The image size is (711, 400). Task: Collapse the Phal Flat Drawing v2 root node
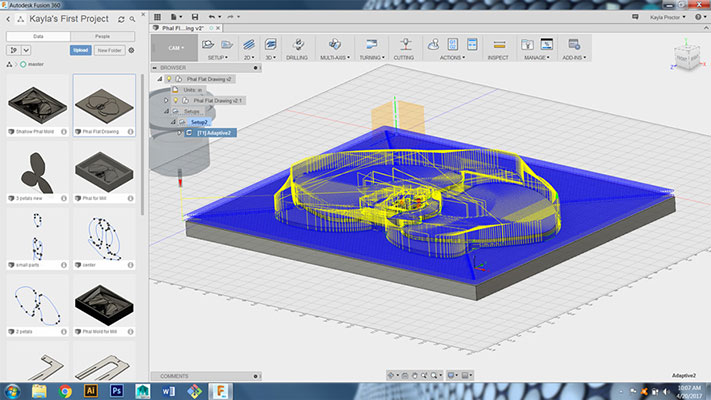(160, 79)
